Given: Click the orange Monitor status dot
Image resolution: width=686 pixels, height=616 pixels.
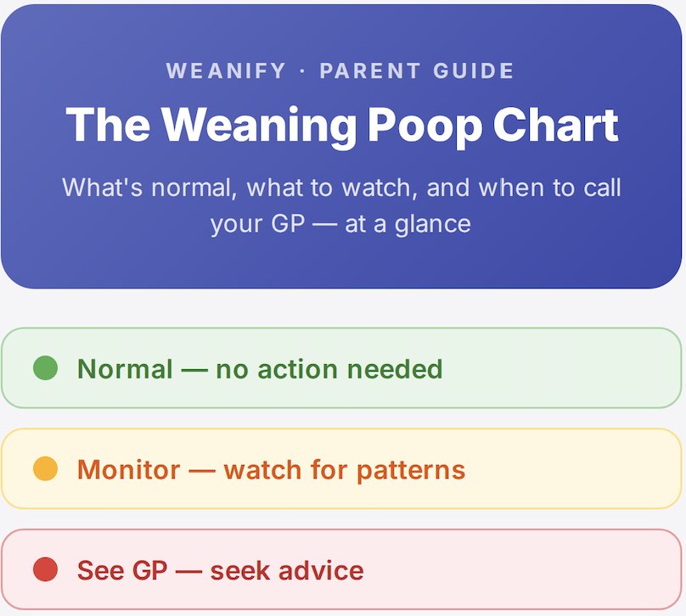Looking at the screenshot, I should coord(46,468).
